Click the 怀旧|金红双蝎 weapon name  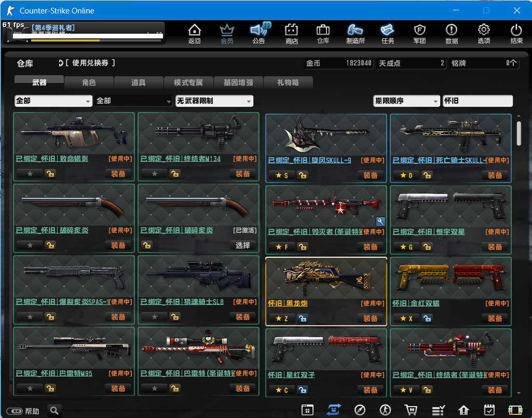(416, 303)
